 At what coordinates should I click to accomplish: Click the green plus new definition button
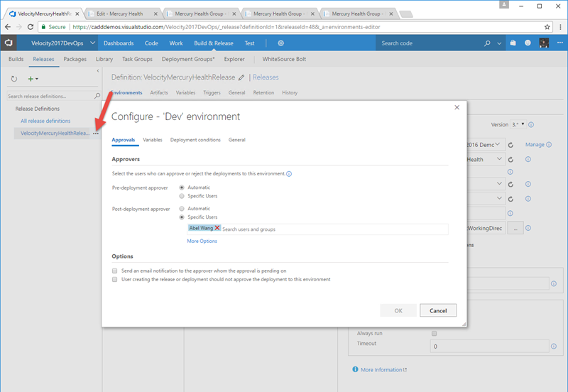[x=31, y=79]
